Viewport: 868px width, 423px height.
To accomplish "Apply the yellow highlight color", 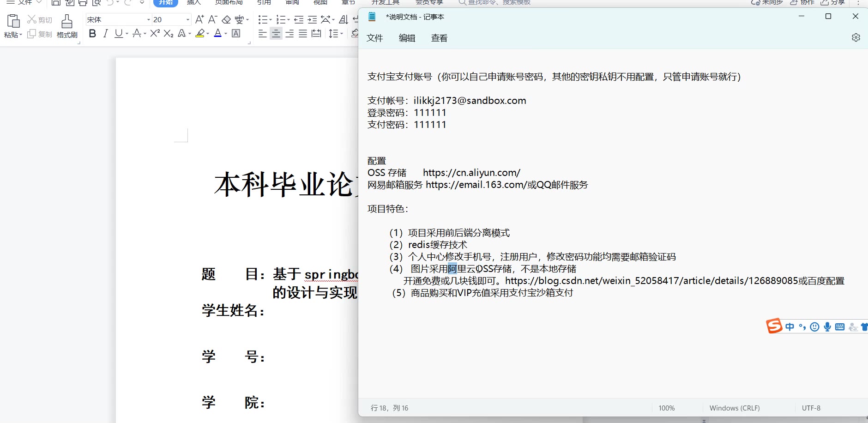I will (200, 33).
